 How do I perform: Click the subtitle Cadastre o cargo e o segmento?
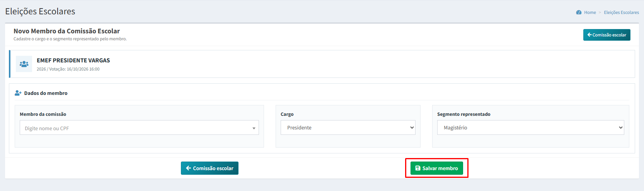[70, 39]
